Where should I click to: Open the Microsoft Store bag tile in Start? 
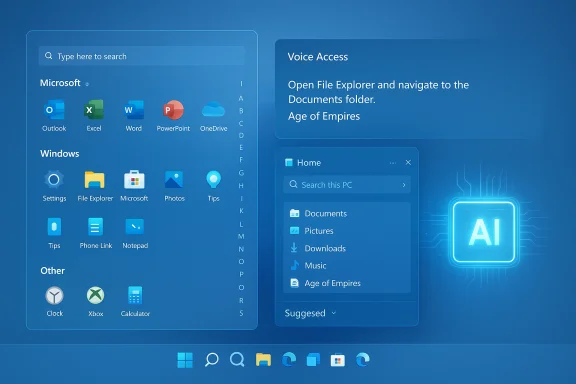tap(134, 186)
